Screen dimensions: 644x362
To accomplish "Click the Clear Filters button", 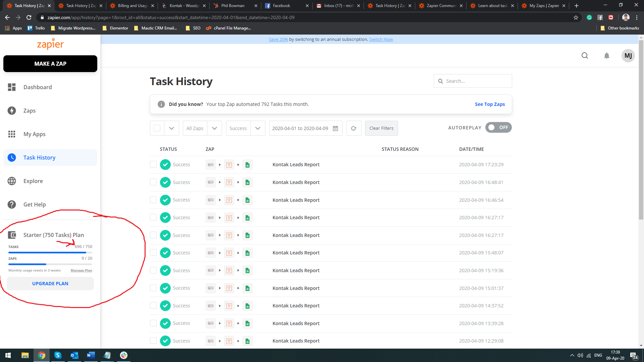I will [x=381, y=128].
